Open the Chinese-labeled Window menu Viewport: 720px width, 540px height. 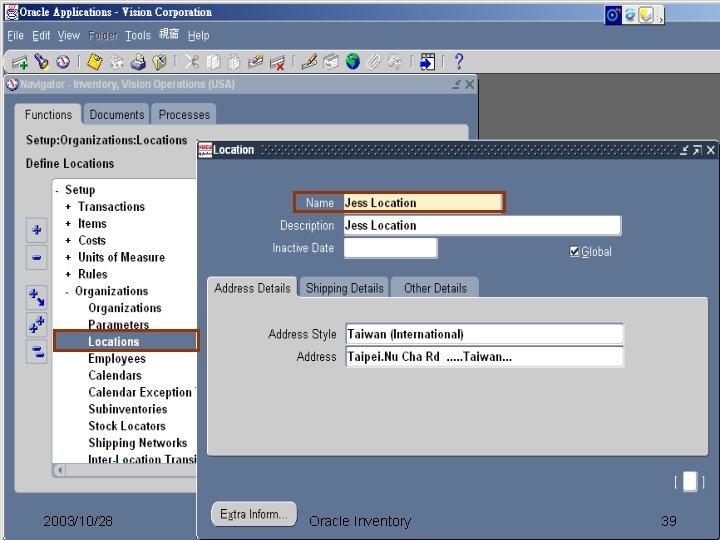coord(169,34)
